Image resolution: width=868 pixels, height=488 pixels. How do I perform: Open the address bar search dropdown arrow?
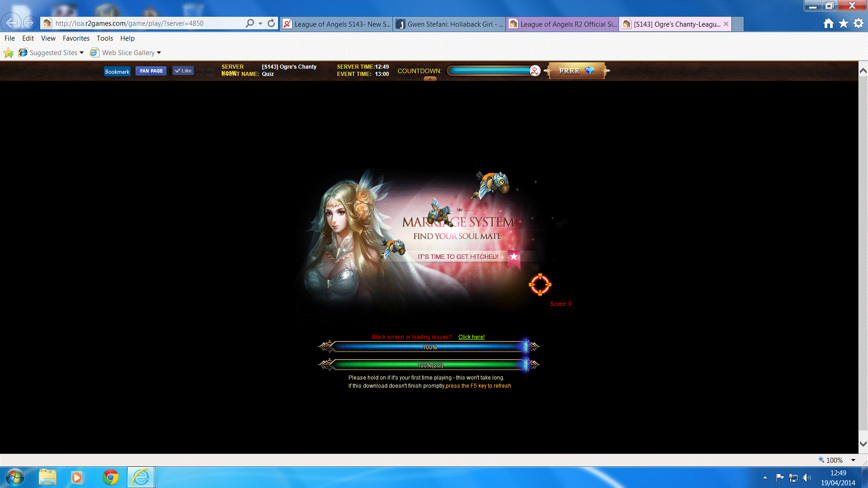click(x=260, y=23)
